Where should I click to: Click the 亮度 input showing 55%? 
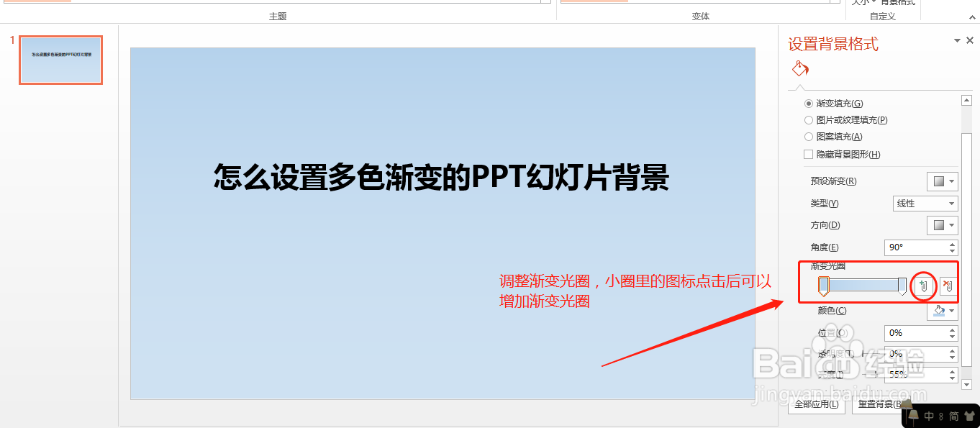(916, 375)
